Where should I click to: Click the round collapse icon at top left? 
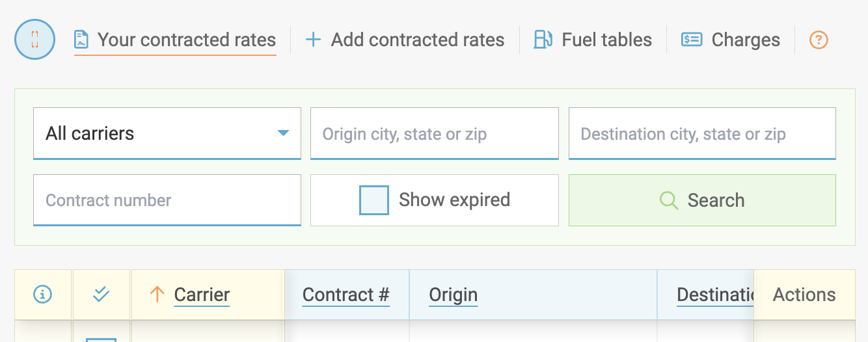click(34, 40)
